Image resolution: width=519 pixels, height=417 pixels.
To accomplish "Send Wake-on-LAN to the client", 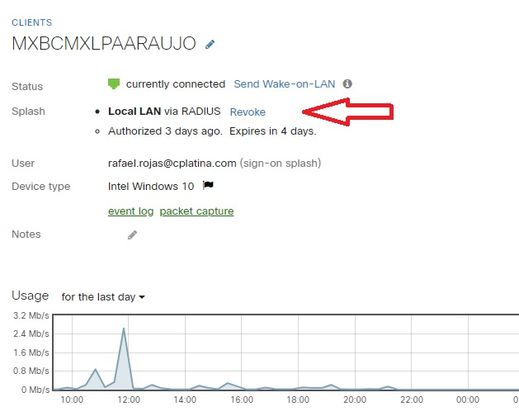I will click(284, 84).
